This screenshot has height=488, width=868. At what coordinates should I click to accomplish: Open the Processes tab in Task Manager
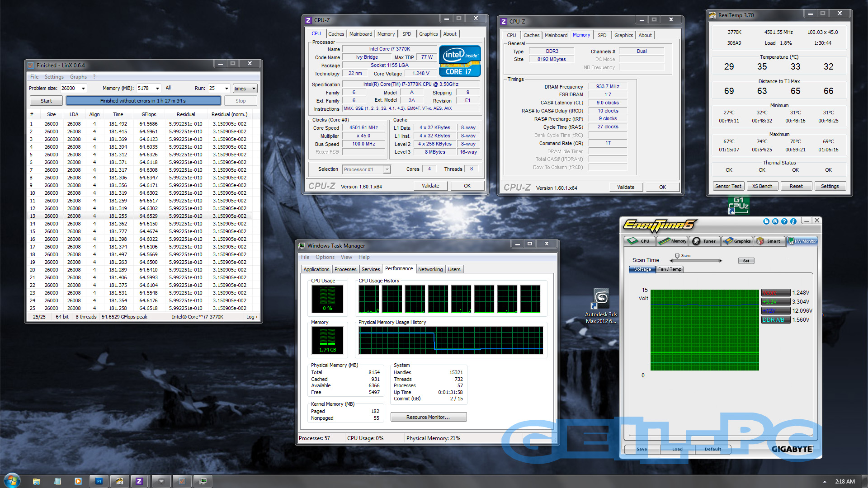345,269
